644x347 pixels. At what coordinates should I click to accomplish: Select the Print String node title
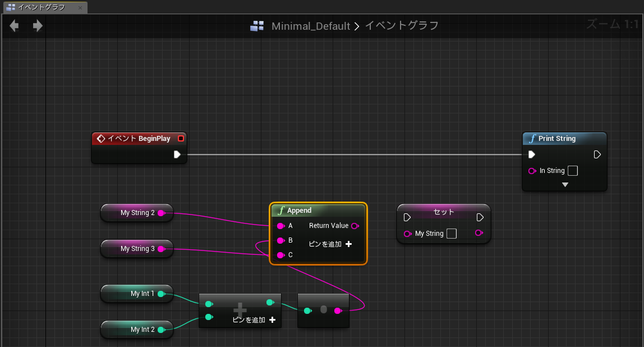556,139
